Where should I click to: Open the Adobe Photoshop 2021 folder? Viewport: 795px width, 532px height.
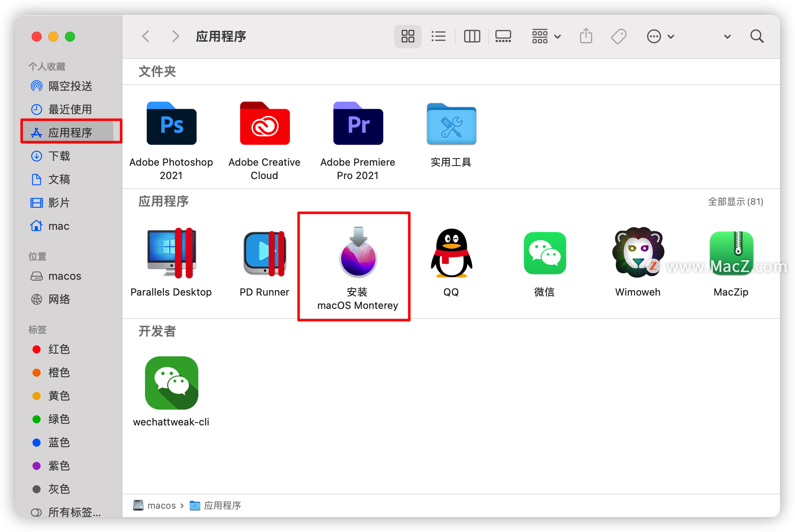171,124
